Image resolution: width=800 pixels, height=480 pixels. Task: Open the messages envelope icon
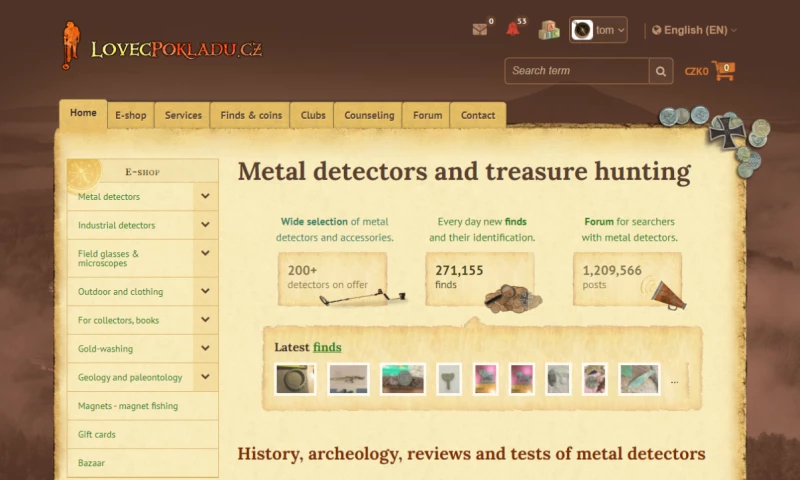pos(480,29)
